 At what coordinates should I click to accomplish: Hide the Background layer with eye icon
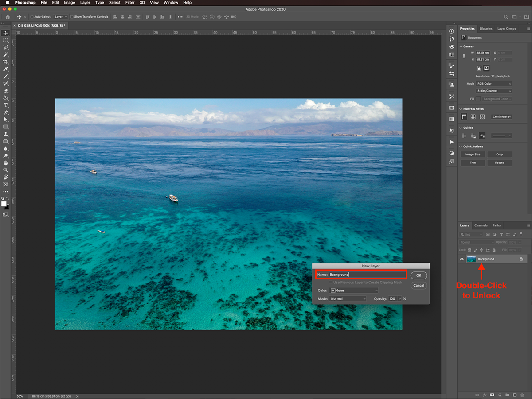pyautogui.click(x=462, y=259)
